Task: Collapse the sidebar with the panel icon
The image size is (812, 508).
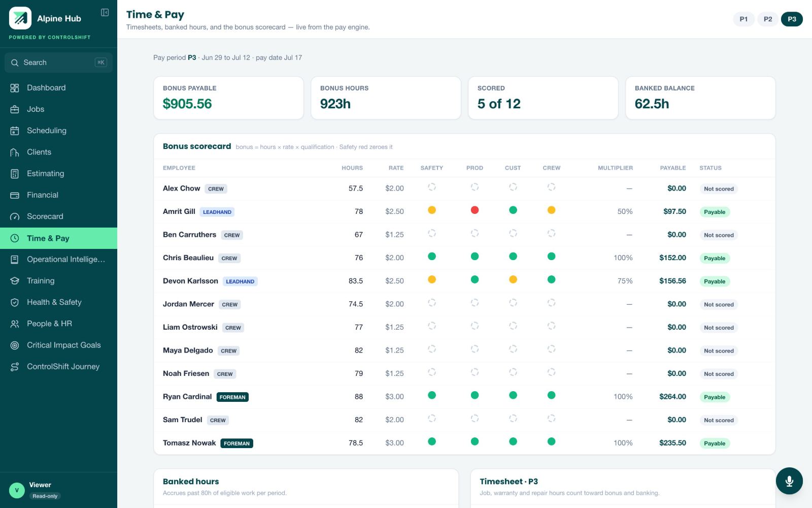Action: pos(105,13)
